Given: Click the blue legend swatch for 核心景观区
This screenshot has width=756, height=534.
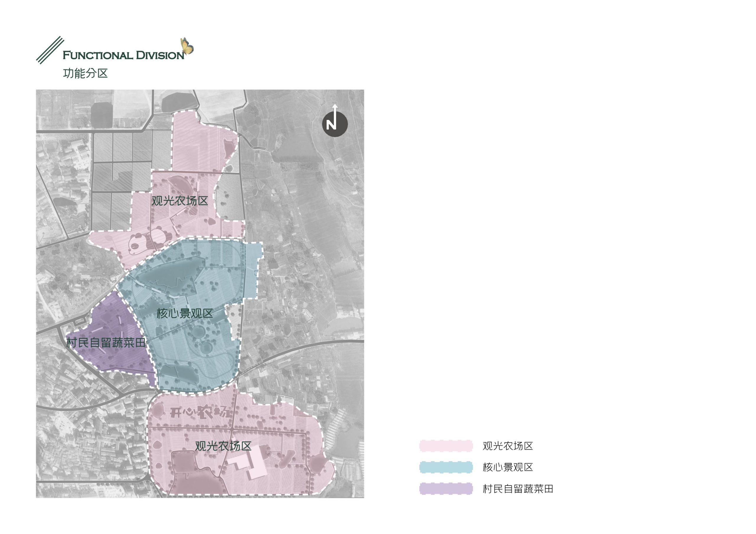Looking at the screenshot, I should click(446, 467).
